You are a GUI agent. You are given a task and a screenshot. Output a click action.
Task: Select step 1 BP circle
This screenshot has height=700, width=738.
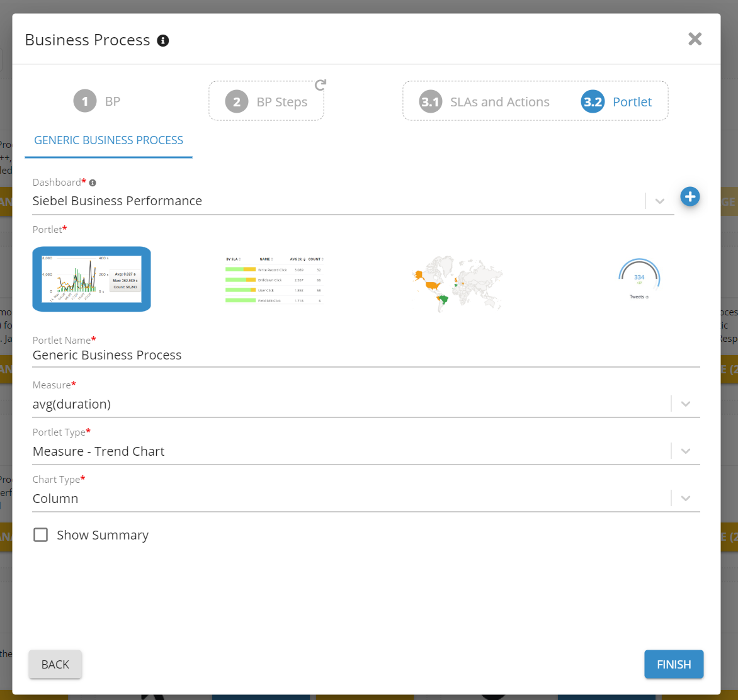click(x=85, y=101)
